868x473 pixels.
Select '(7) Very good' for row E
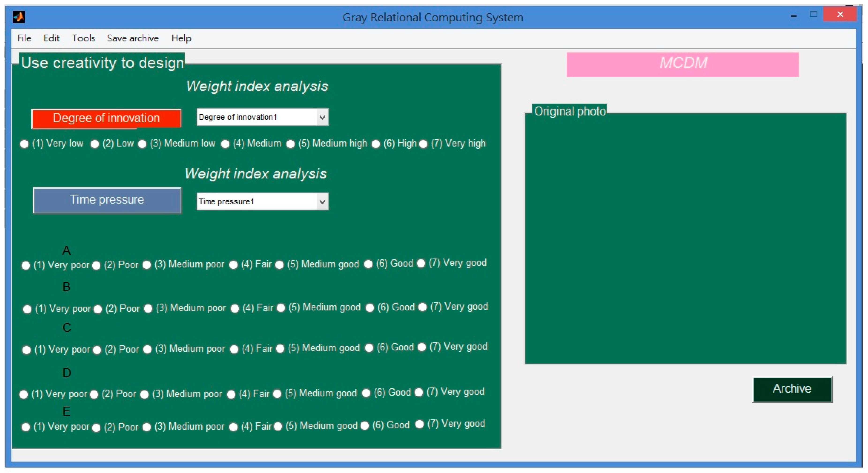click(x=419, y=424)
